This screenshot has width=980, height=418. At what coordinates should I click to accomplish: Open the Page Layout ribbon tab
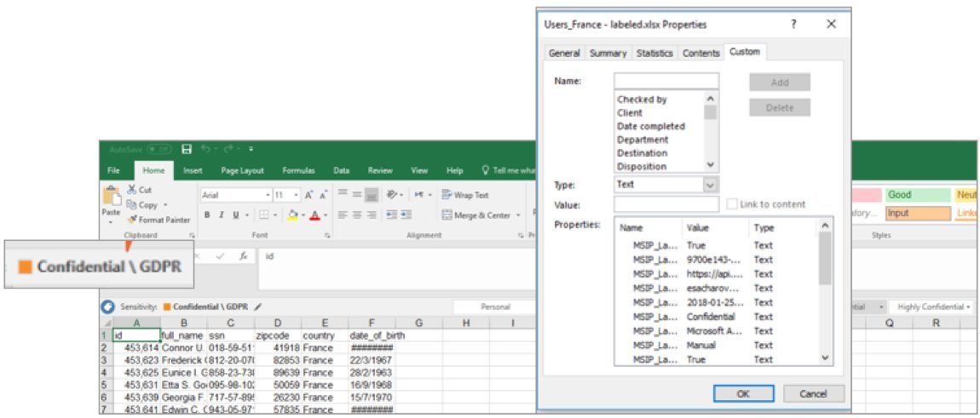coord(242,170)
